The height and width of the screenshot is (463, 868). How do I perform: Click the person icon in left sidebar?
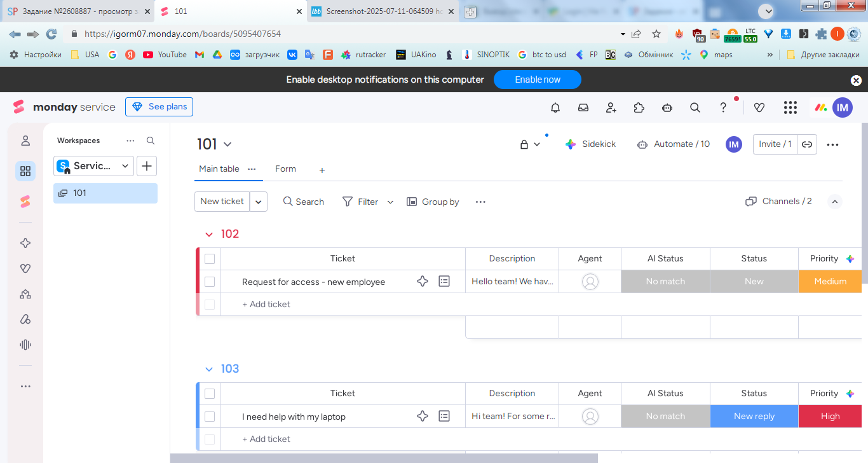pos(25,141)
